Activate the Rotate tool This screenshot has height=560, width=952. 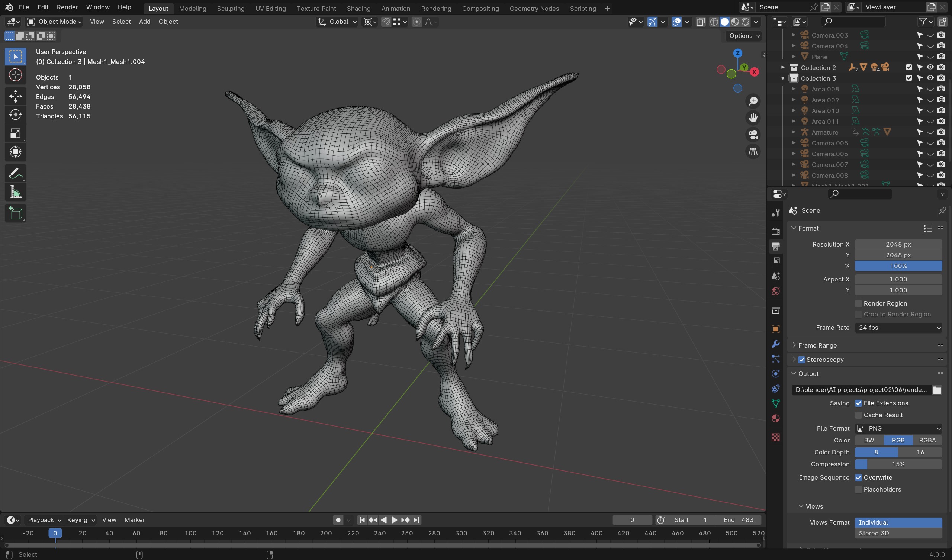(x=16, y=115)
